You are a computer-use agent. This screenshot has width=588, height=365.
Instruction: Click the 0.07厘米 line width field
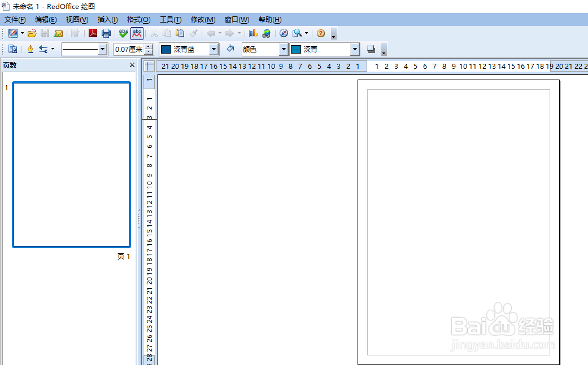coord(129,50)
